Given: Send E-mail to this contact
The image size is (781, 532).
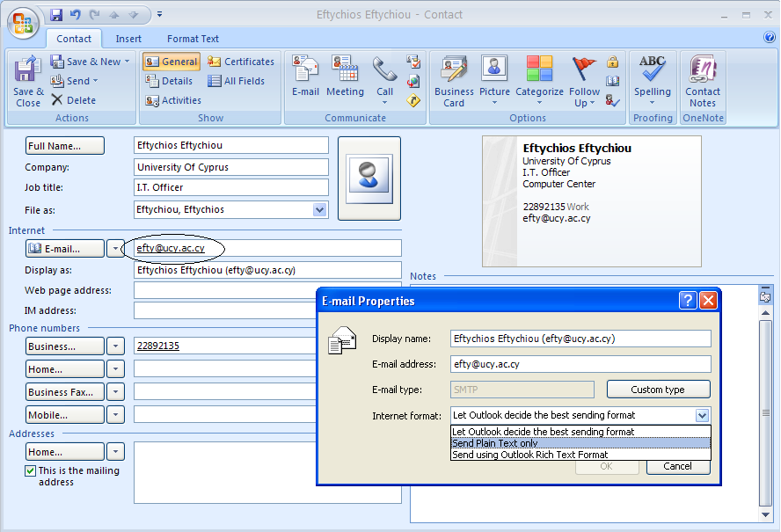Looking at the screenshot, I should point(305,76).
